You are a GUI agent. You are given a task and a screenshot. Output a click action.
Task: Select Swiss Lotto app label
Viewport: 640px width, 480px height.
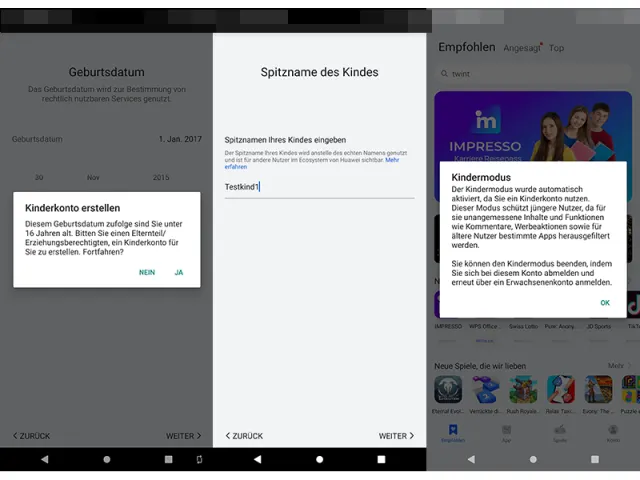[523, 327]
